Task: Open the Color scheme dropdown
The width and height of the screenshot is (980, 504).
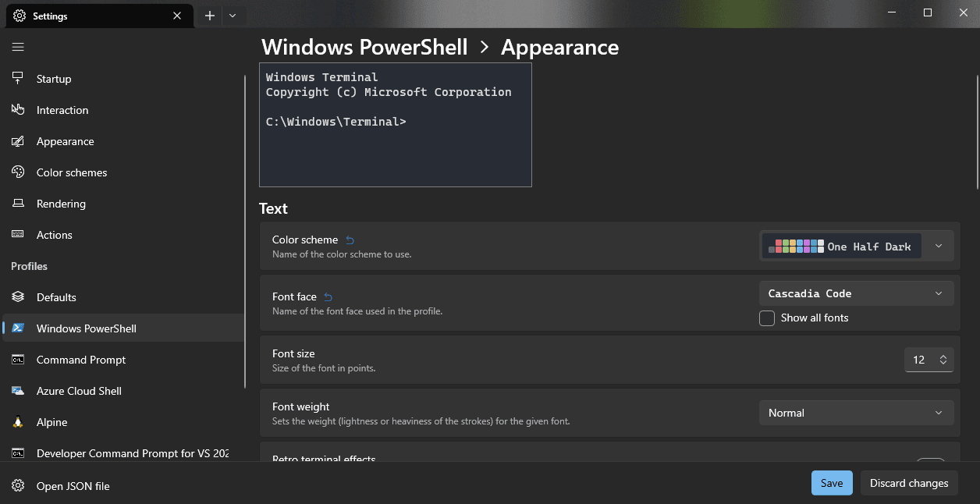Action: point(937,246)
